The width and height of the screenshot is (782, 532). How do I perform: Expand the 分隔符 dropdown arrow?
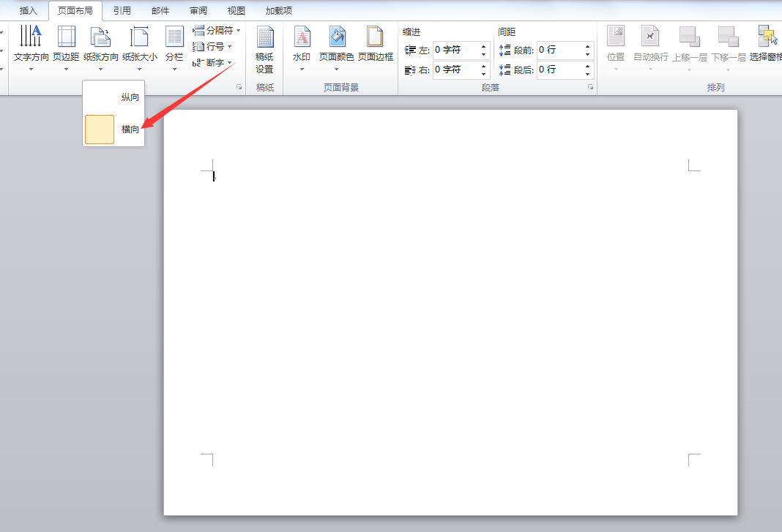point(239,31)
